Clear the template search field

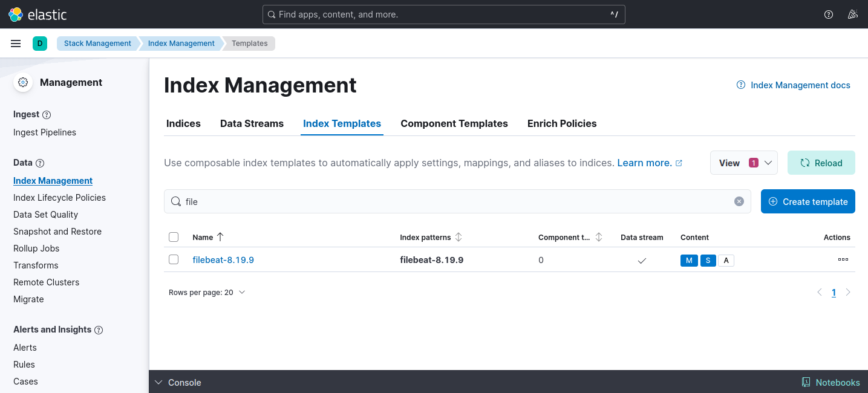(x=739, y=201)
